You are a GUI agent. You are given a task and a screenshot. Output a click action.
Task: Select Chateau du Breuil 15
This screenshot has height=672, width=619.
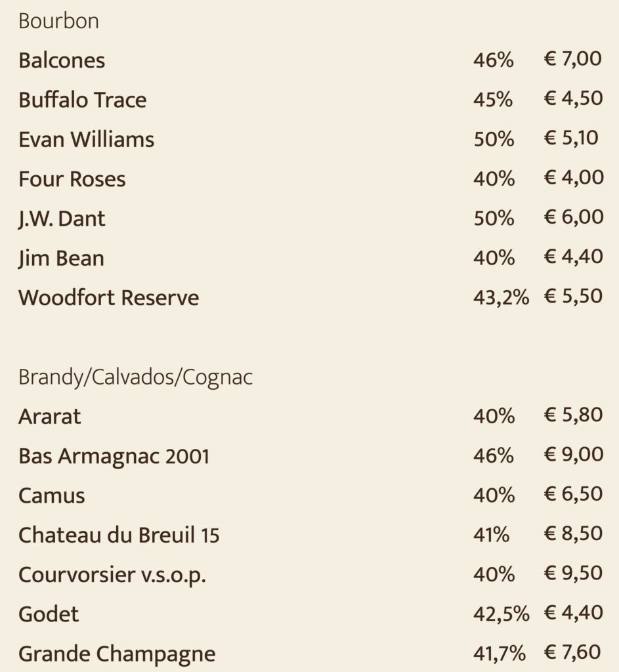pyautogui.click(x=119, y=535)
